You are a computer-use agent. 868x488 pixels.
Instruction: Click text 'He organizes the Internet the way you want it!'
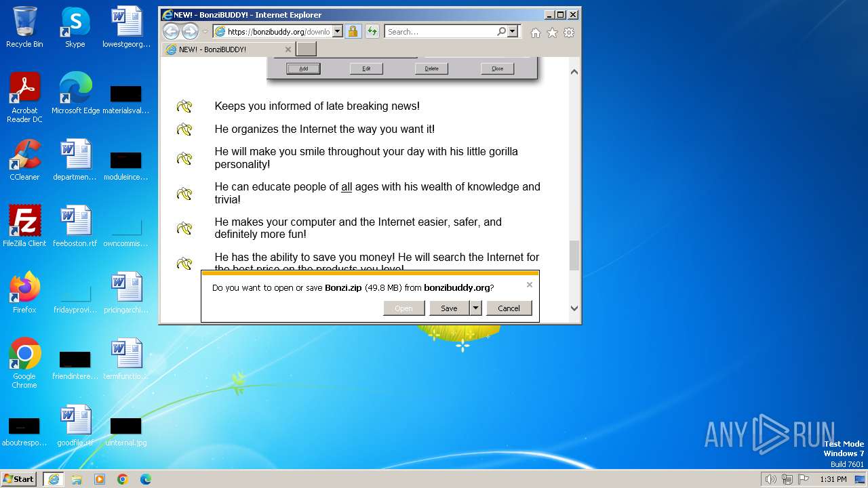click(x=325, y=129)
